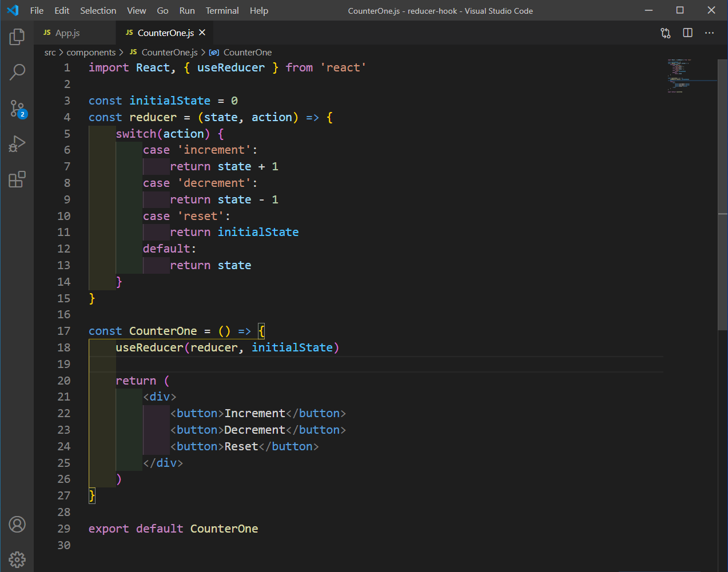Click JS file icon on App.js tab
The image size is (728, 572).
tap(47, 33)
